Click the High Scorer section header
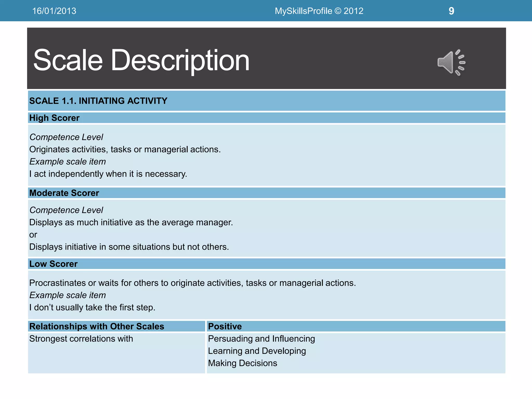 coord(54,118)
